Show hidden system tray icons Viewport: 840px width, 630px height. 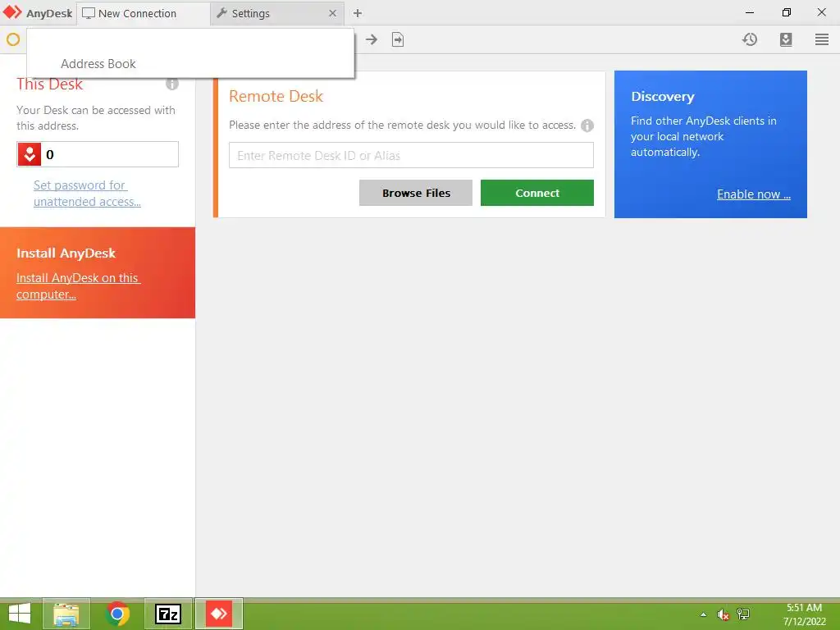click(x=703, y=614)
